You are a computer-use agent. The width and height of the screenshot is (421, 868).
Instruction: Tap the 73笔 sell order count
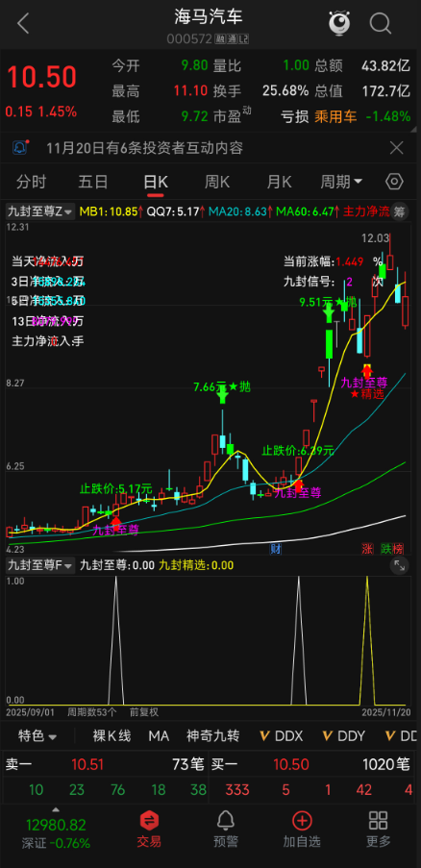[188, 765]
